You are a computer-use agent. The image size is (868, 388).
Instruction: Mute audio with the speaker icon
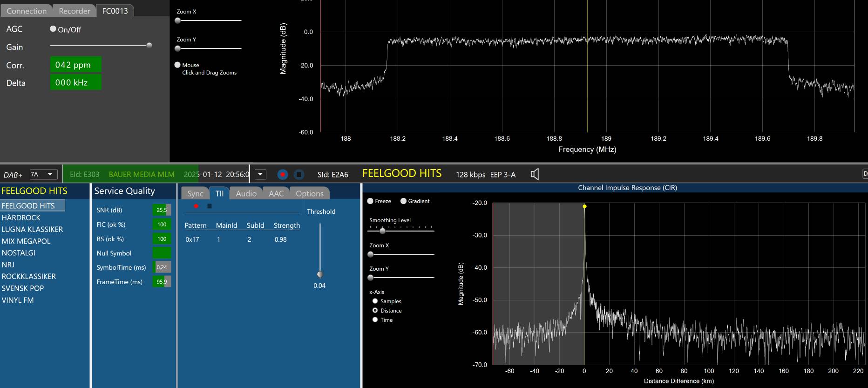[x=535, y=174]
